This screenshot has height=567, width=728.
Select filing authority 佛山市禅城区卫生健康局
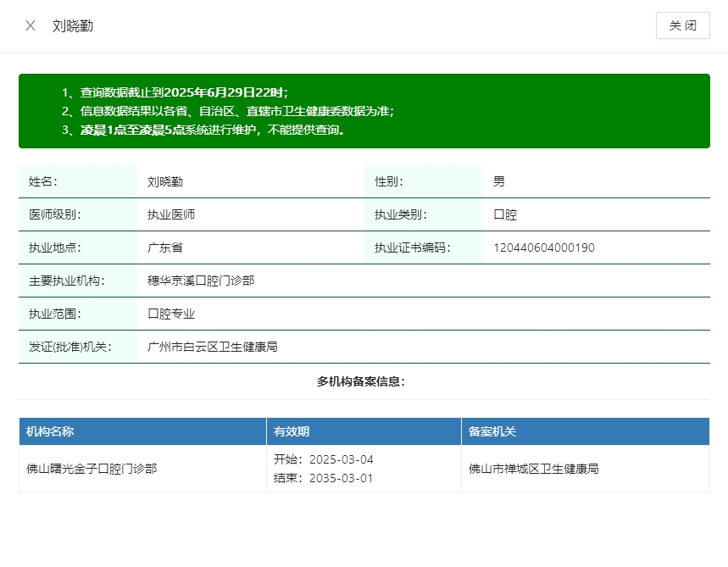pyautogui.click(x=533, y=469)
